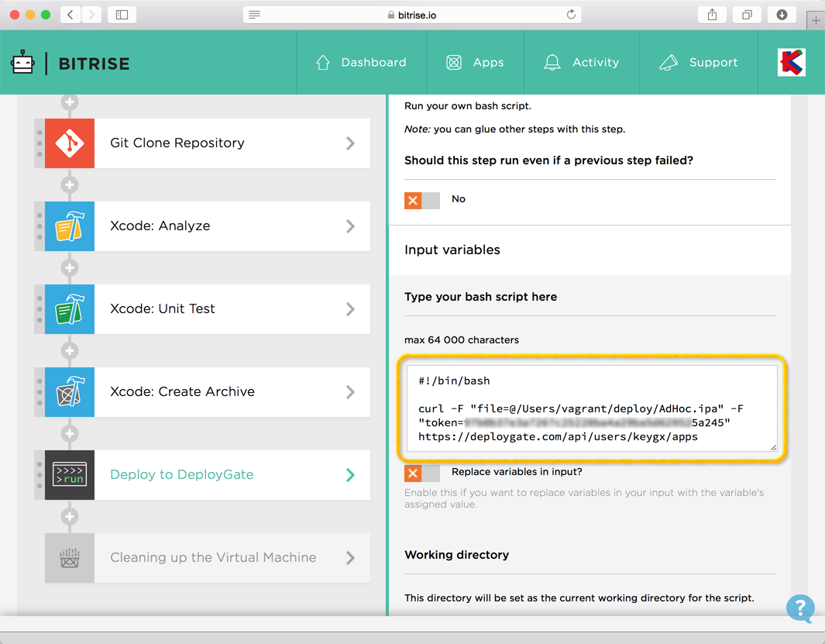The height and width of the screenshot is (644, 825).
Task: Expand the Xcode: Unit Test step chevron
Action: point(350,309)
